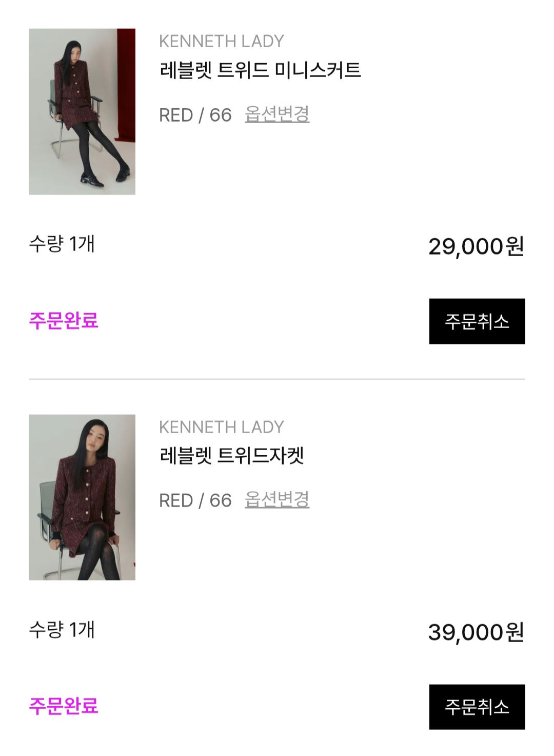
Task: Click 옵션변경 link for the tweed jacket
Action: coord(277,500)
